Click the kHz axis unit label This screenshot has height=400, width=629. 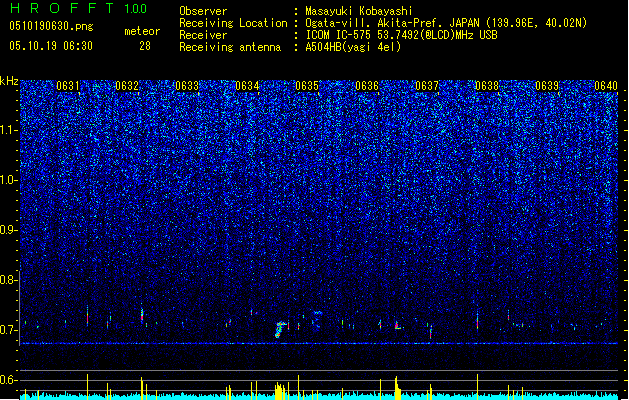9,81
